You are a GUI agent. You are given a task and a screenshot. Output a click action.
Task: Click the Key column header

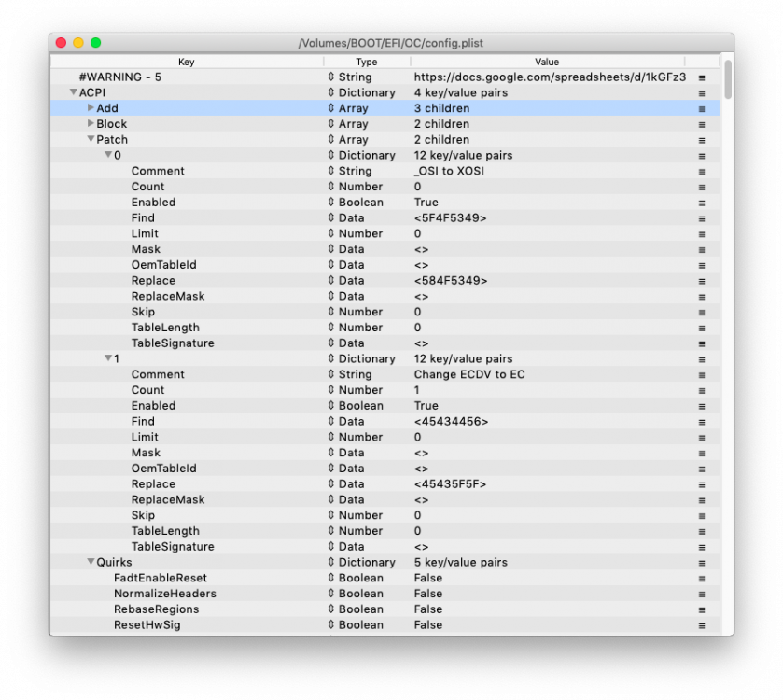[x=187, y=62]
